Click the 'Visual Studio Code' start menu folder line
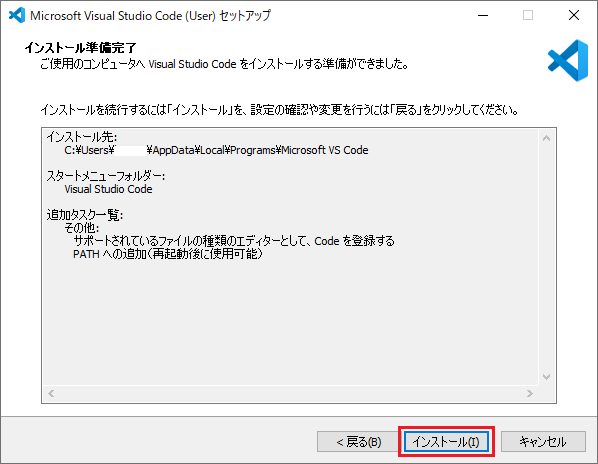 click(108, 189)
